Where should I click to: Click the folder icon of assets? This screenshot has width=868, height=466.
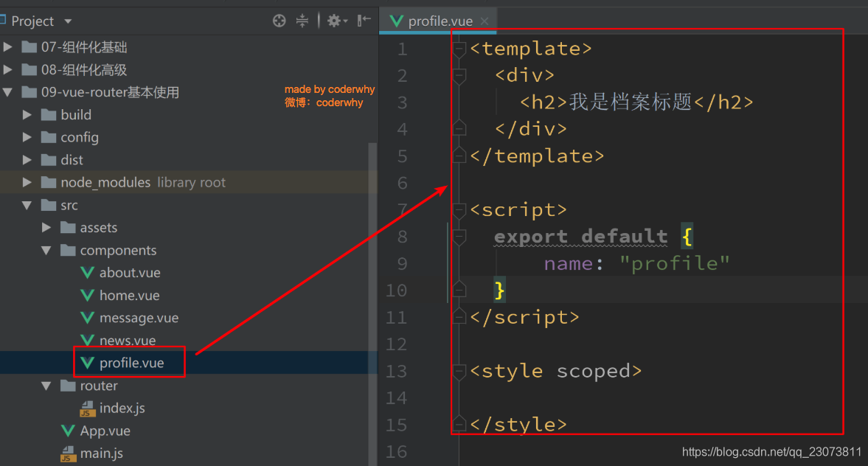pos(68,227)
